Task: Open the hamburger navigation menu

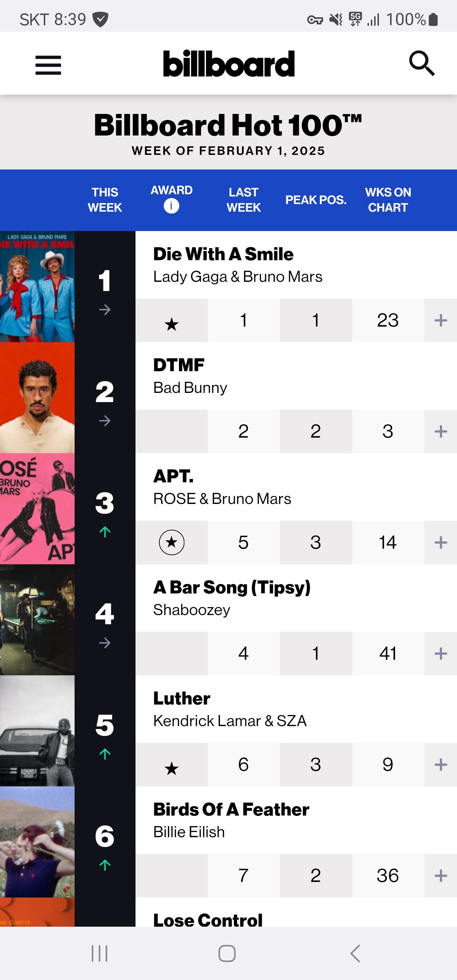Action: tap(48, 65)
